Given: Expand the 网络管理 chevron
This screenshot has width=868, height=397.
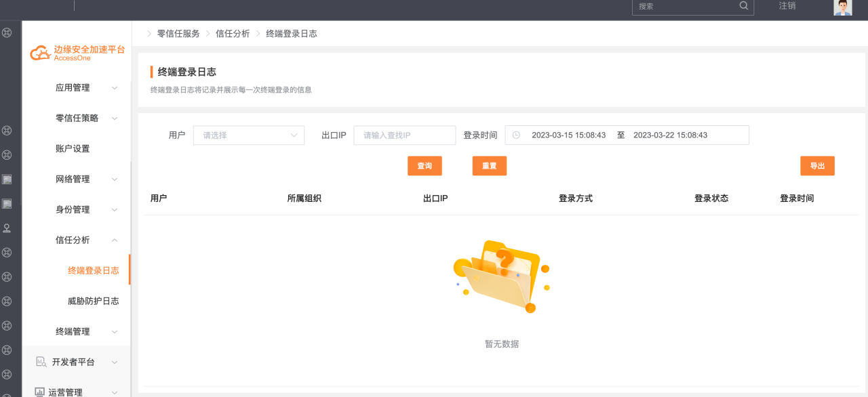Looking at the screenshot, I should (115, 180).
